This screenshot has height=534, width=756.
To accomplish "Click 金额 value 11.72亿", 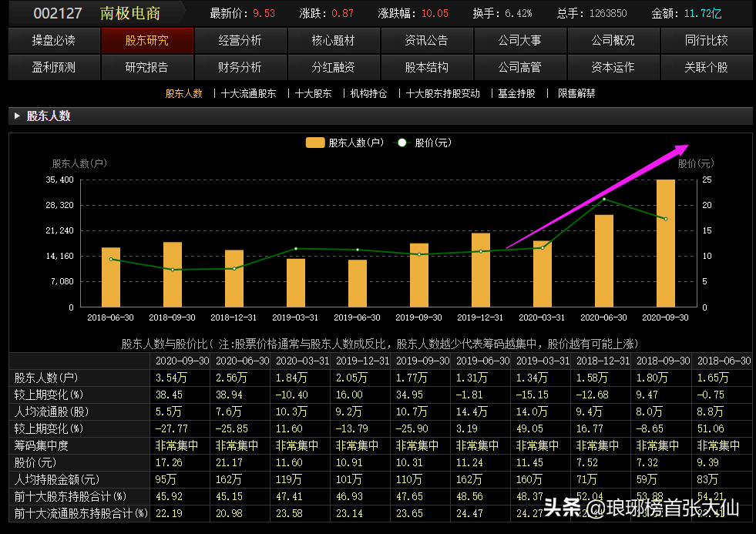I will click(x=703, y=14).
